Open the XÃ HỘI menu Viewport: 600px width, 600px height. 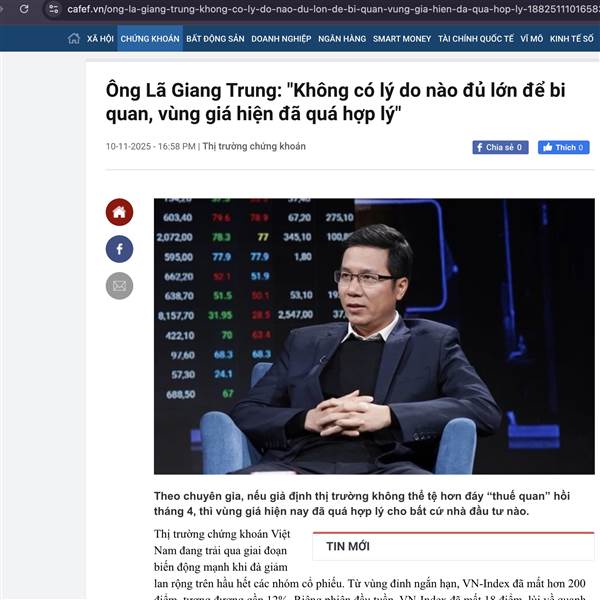point(100,39)
